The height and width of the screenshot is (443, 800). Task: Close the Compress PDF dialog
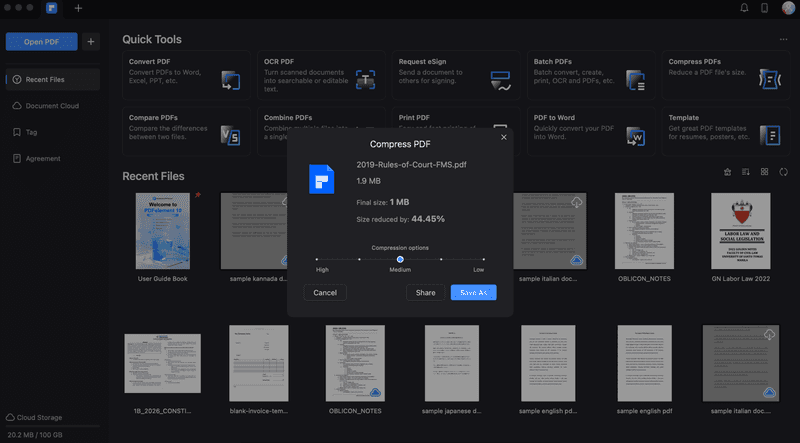click(503, 137)
